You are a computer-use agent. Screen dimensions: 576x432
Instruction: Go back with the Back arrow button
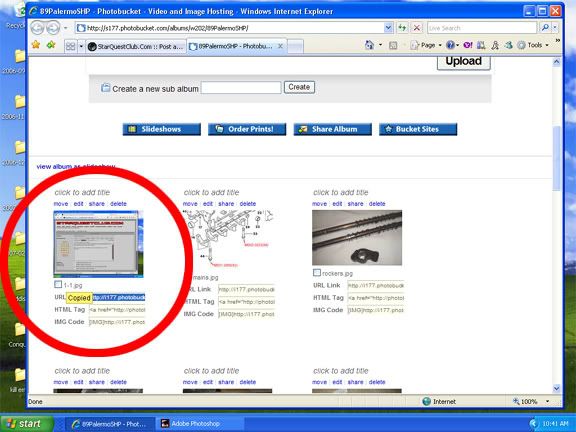coord(37,28)
